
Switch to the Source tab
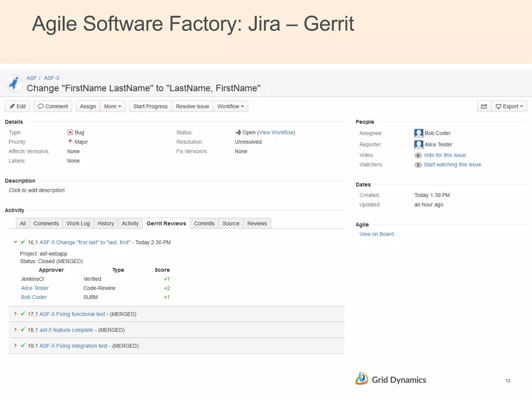(231, 223)
